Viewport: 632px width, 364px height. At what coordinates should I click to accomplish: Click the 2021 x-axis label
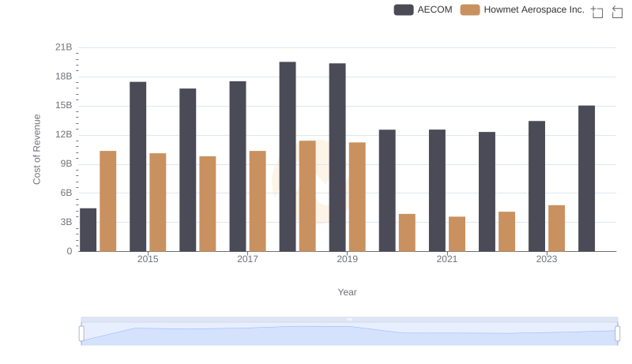point(447,259)
